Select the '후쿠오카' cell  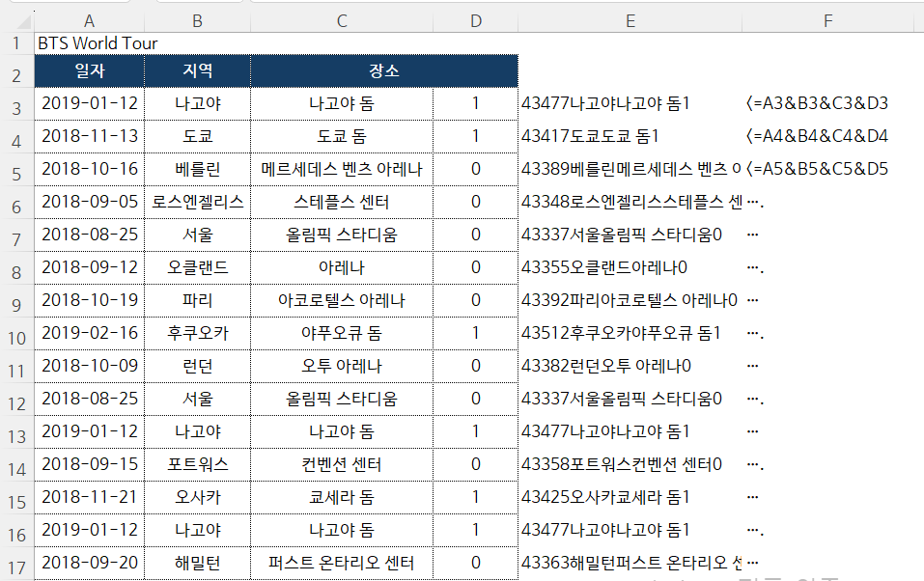point(197,333)
